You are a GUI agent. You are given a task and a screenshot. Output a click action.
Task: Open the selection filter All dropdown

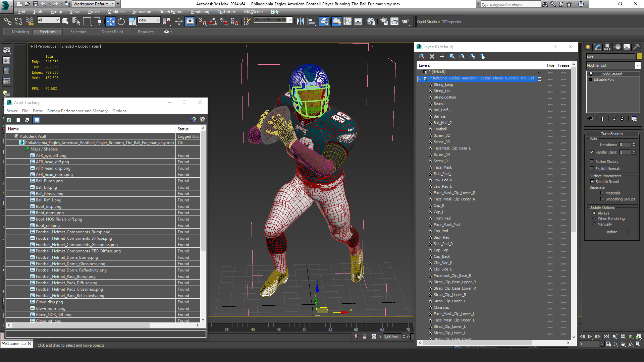pos(48,20)
